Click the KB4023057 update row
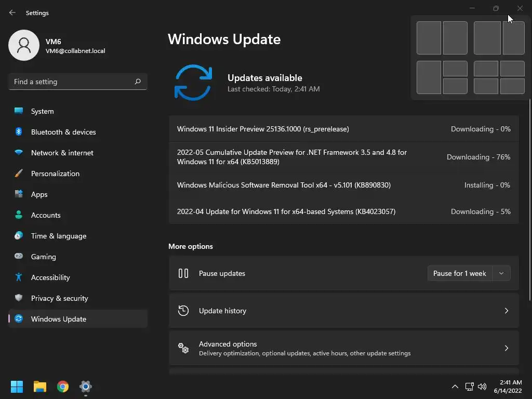This screenshot has height=399, width=532. pos(344,211)
